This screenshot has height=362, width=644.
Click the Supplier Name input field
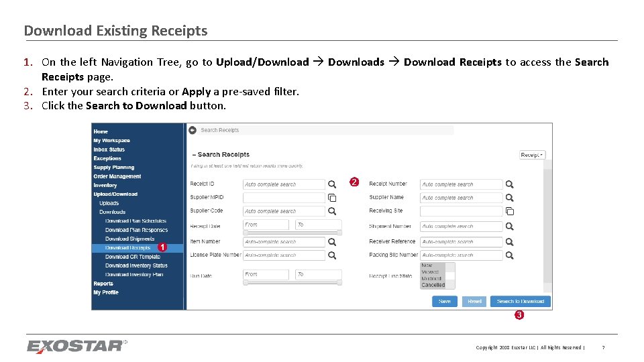coord(462,198)
